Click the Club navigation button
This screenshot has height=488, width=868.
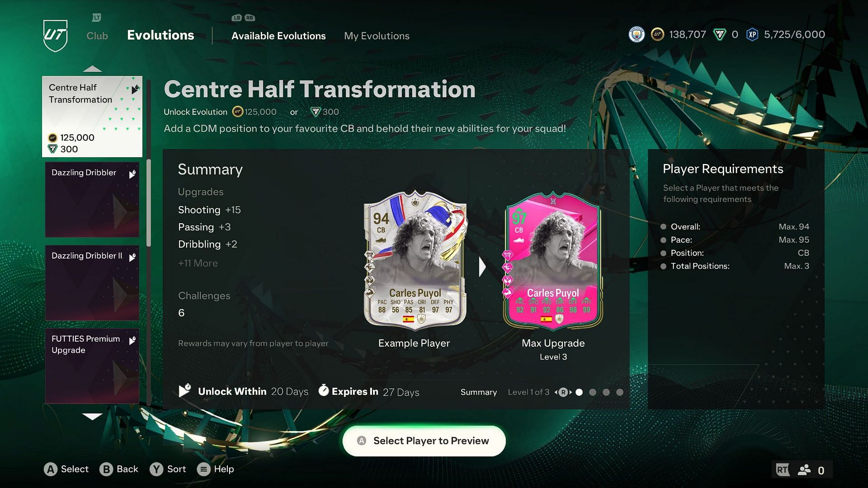[x=97, y=36]
